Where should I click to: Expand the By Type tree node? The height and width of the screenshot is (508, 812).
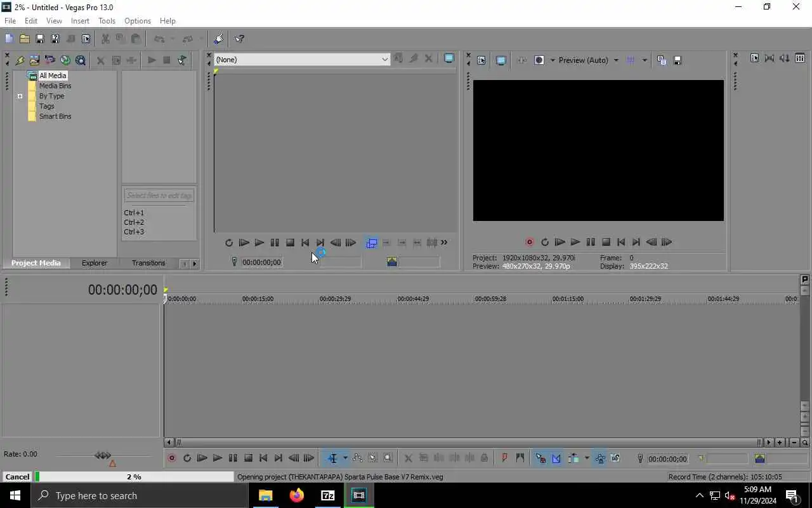click(20, 97)
